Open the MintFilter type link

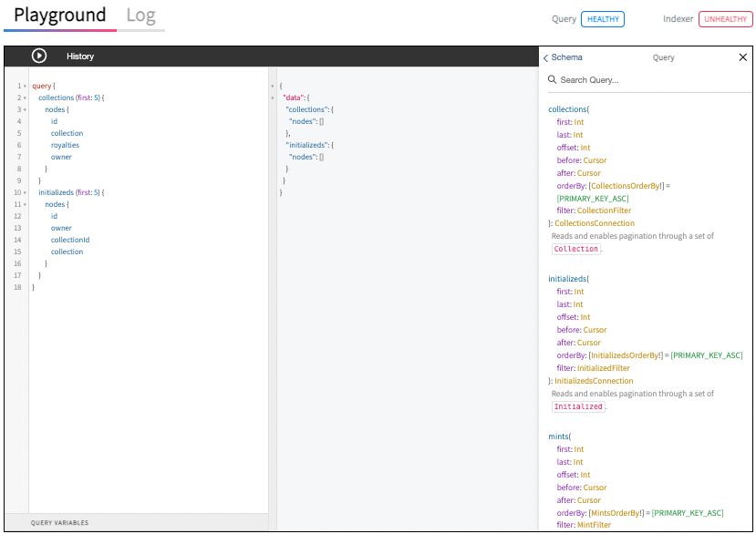point(594,525)
